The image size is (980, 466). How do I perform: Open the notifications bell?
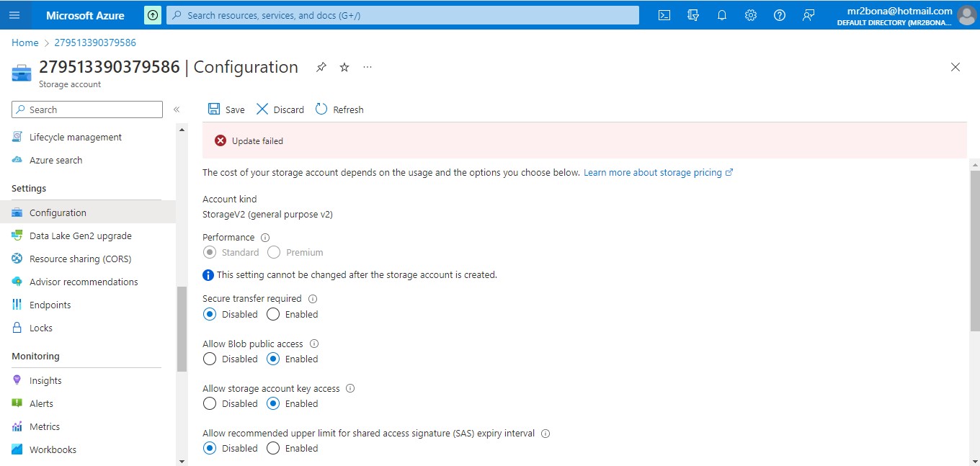tap(722, 15)
